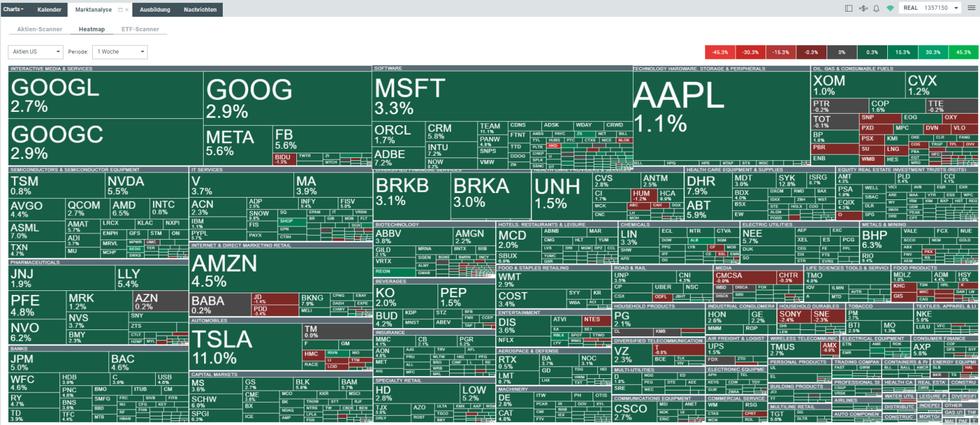Select the TSLA 11.0% heatmap tile

click(246, 347)
